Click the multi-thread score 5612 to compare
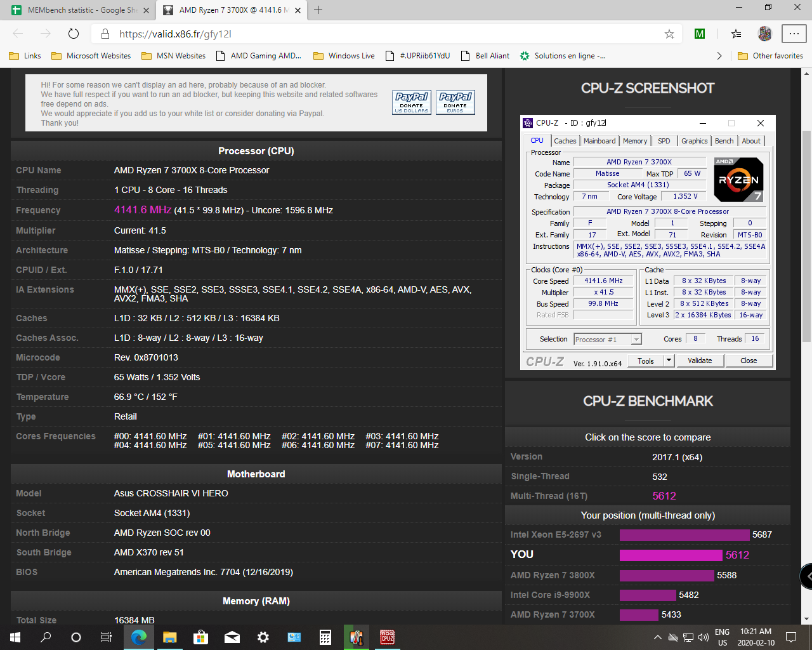812x650 pixels. [664, 496]
